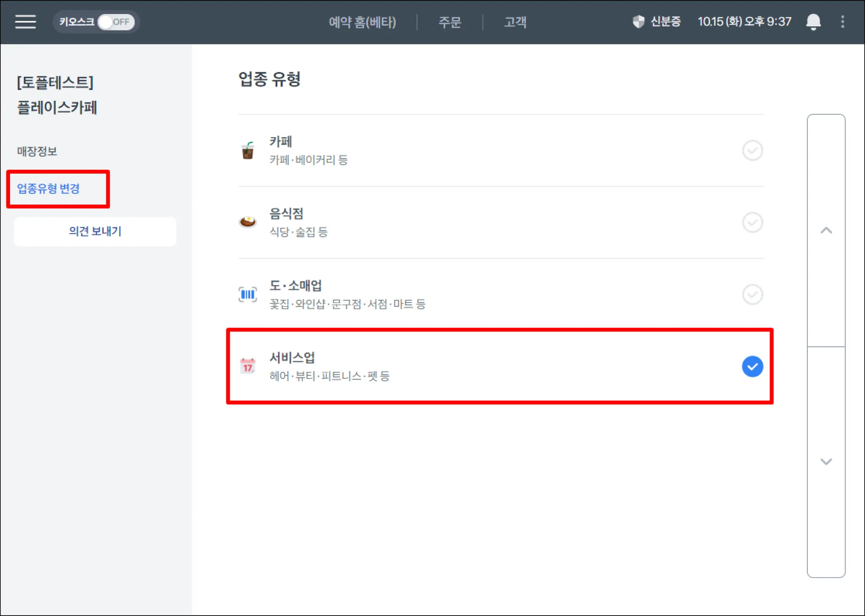Deselect the blue 서비스업 checkmark
This screenshot has height=616, width=865.
[x=752, y=366]
